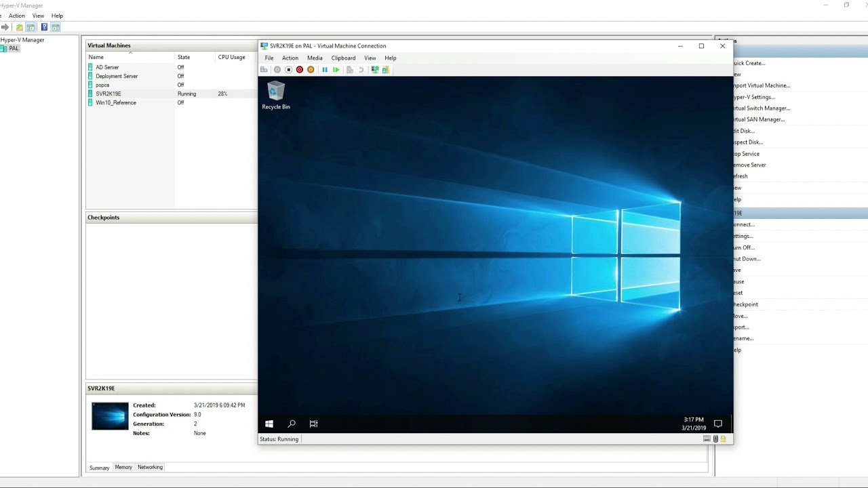This screenshot has height=488, width=868.
Task: Pause the virtual machine with the blue pause icon
Action: coord(325,70)
